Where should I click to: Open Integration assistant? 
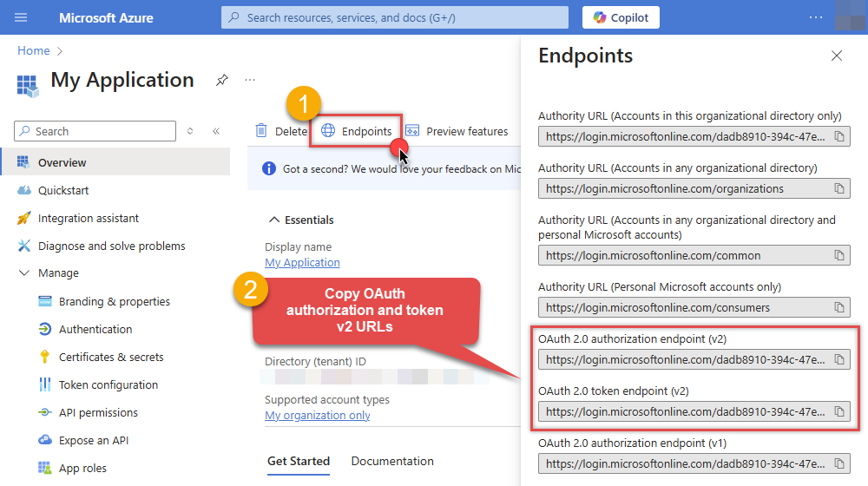(88, 218)
